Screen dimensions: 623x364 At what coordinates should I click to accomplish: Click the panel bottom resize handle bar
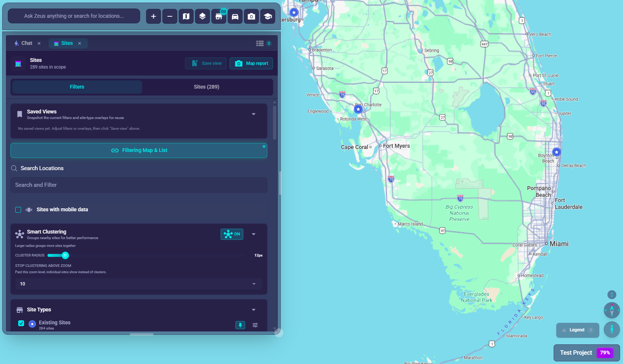tap(142, 334)
